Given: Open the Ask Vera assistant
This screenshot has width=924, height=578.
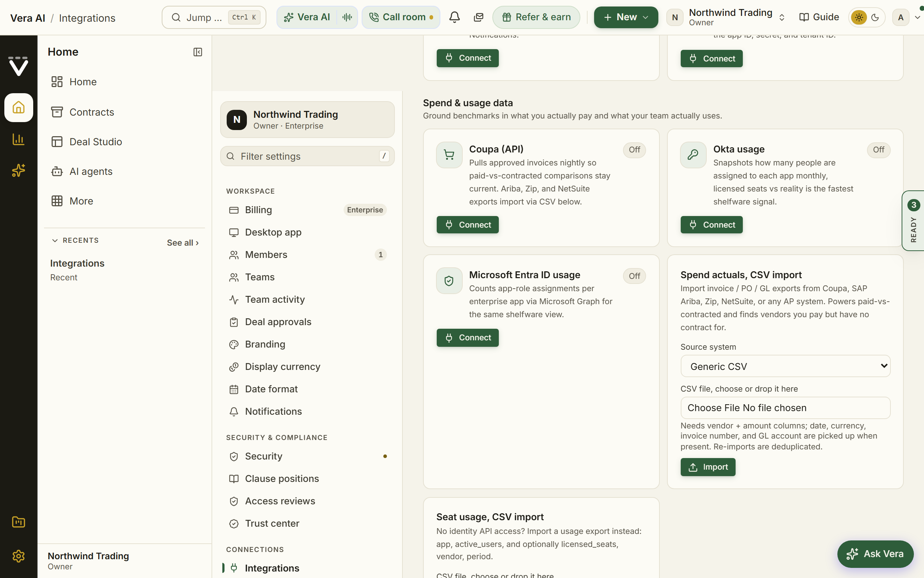Looking at the screenshot, I should pyautogui.click(x=875, y=554).
